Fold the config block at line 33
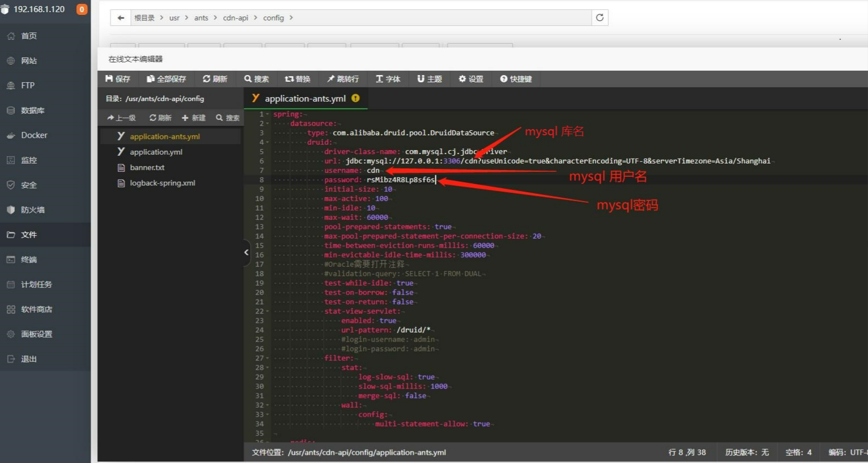The image size is (868, 463). click(x=268, y=414)
